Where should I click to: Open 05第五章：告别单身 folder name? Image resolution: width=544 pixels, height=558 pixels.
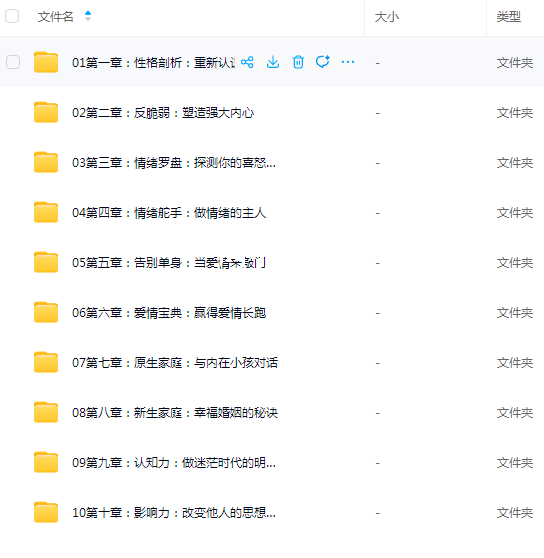pos(169,263)
